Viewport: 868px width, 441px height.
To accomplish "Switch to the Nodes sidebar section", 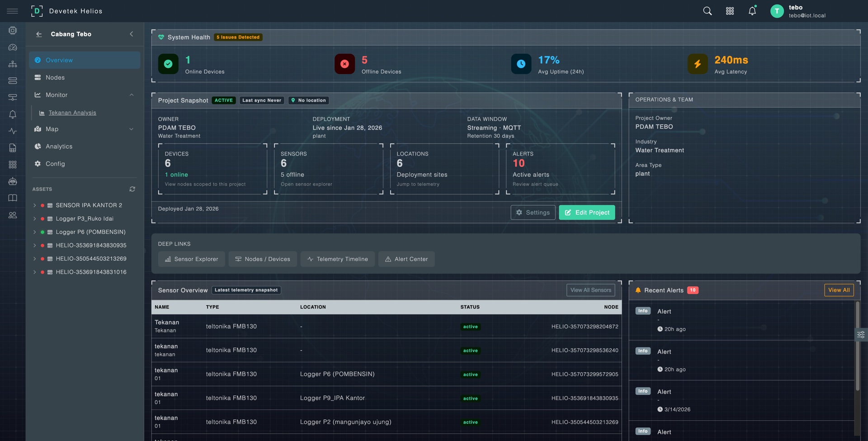I will tap(54, 77).
